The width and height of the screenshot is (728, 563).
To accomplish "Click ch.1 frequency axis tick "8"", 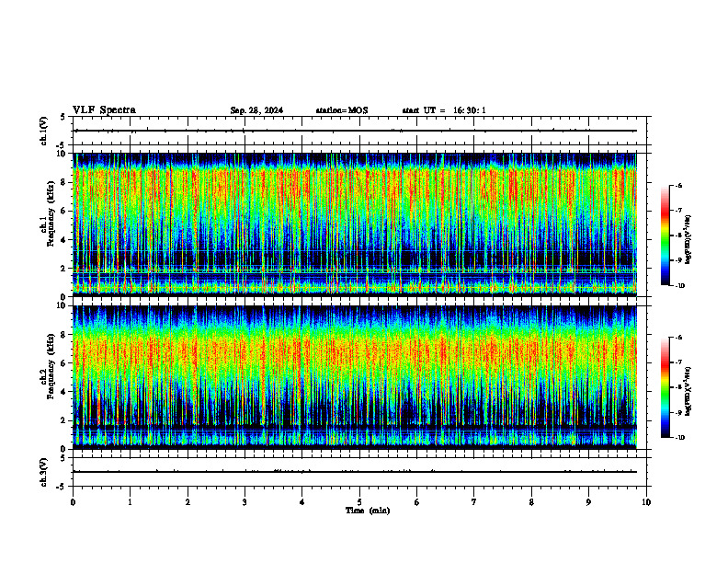I will pyautogui.click(x=64, y=182).
